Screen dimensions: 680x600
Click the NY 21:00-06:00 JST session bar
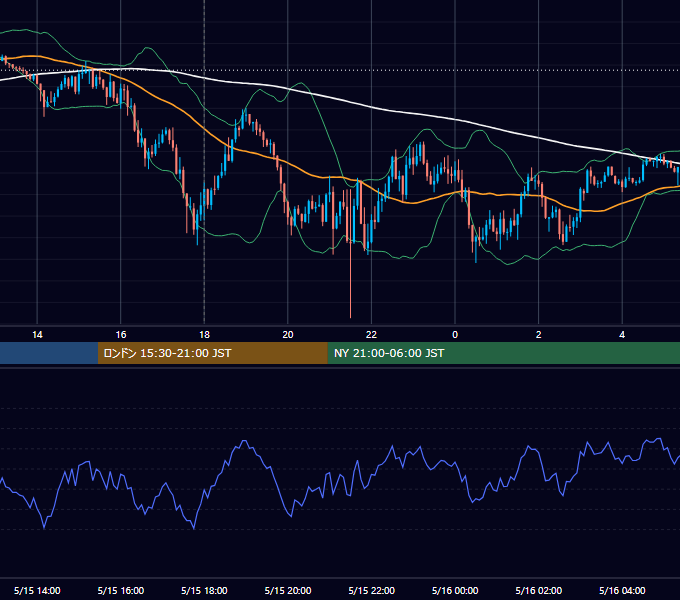503,353
